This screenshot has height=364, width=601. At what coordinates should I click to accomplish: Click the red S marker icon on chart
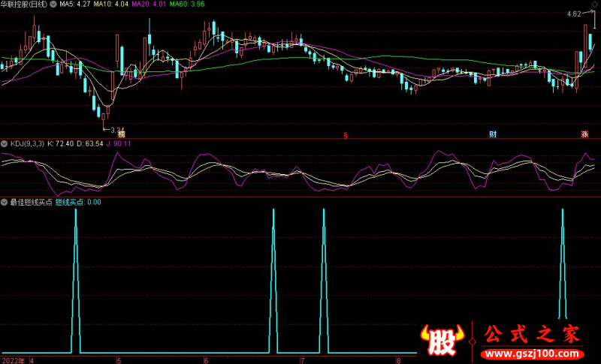(346, 135)
